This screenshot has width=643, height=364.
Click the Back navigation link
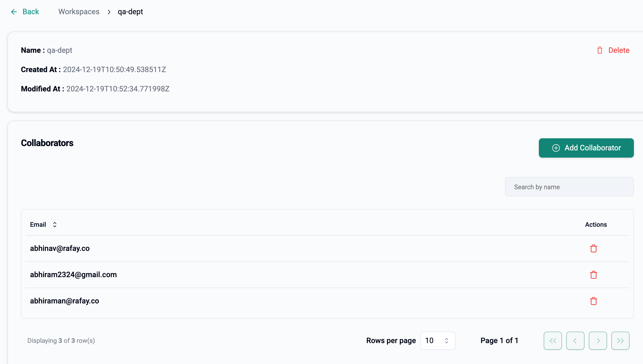tap(25, 12)
